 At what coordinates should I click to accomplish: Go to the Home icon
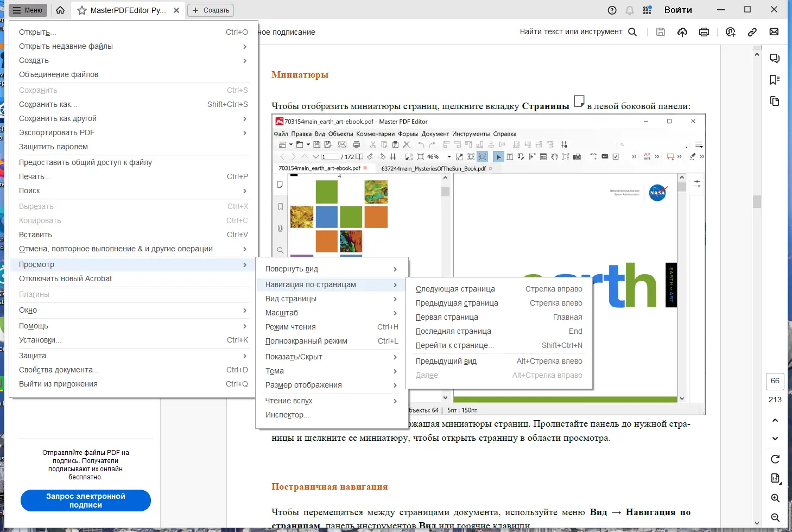tap(60, 10)
